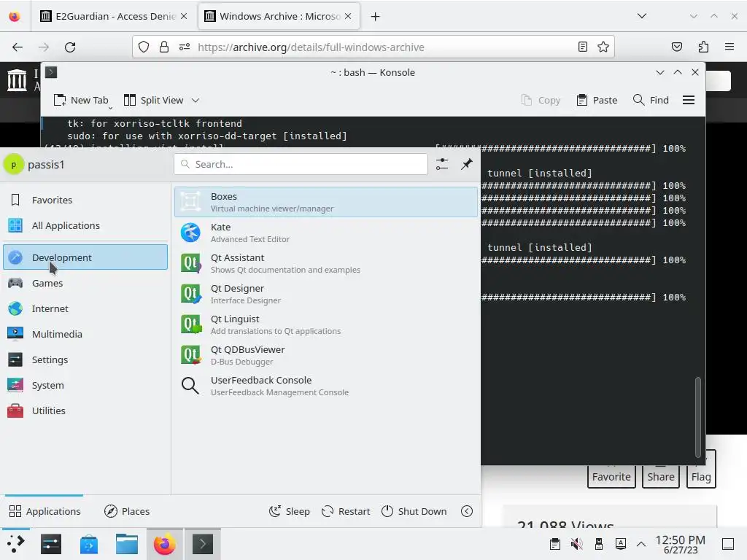Image resolution: width=747 pixels, height=560 pixels.
Task: Open the Multimedia category
Action: coord(85,334)
